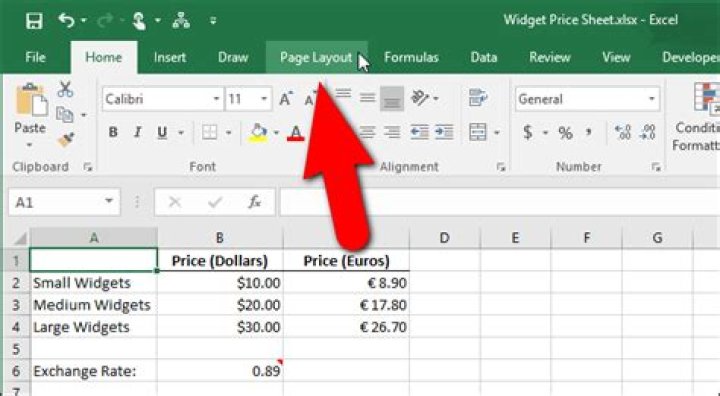Toggle Middle Align button
The image size is (720, 396).
[x=367, y=98]
